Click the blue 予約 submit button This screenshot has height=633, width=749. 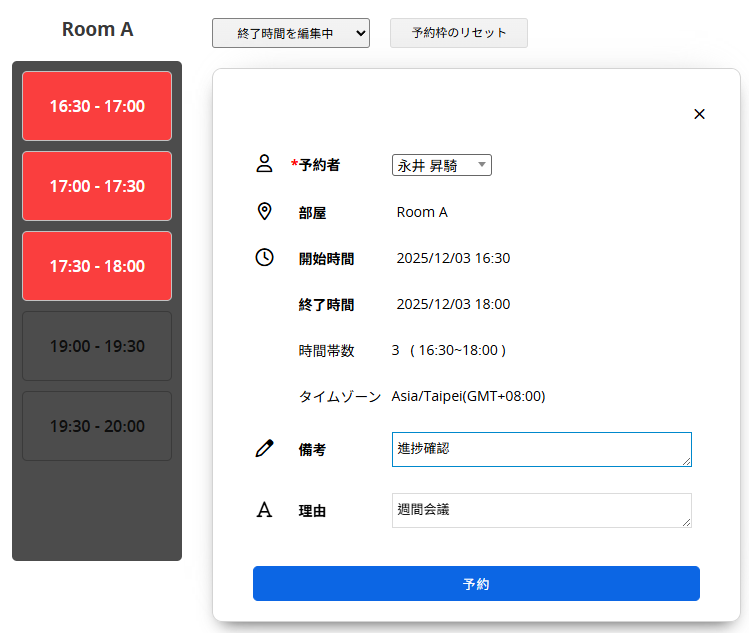pyautogui.click(x=476, y=584)
